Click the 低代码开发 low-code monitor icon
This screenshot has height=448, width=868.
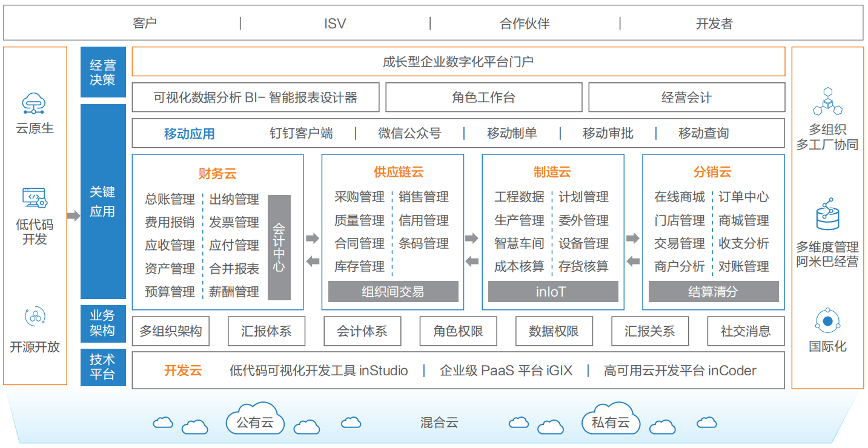35,198
